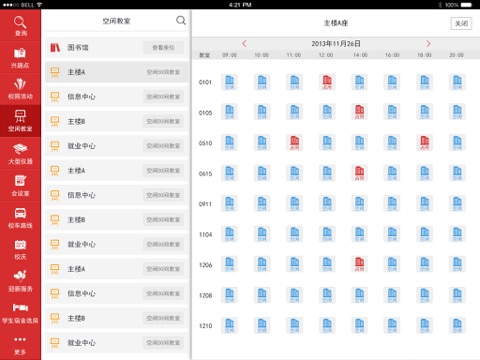The image size is (480, 360).
Task: Close the 主楼A座 panel with 关闭
Action: coord(461,23)
